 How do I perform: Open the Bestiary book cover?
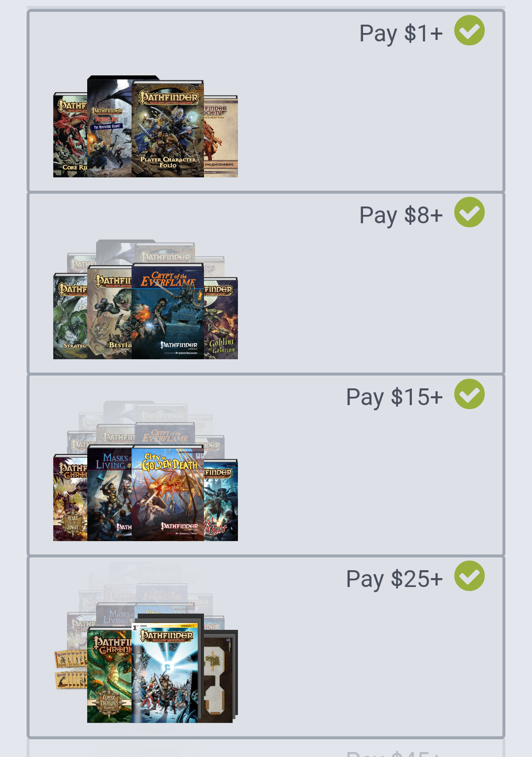pos(110,312)
